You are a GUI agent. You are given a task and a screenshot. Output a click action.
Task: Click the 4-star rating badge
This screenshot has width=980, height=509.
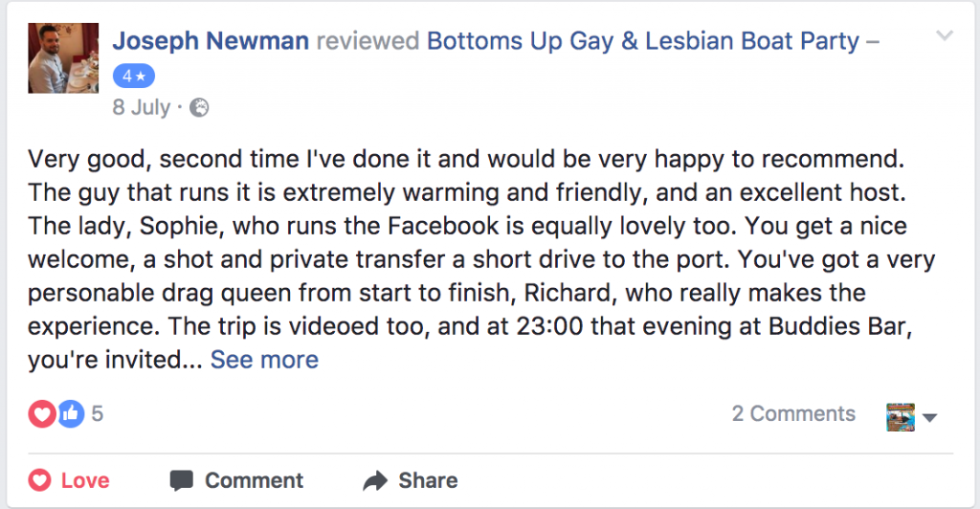(133, 77)
